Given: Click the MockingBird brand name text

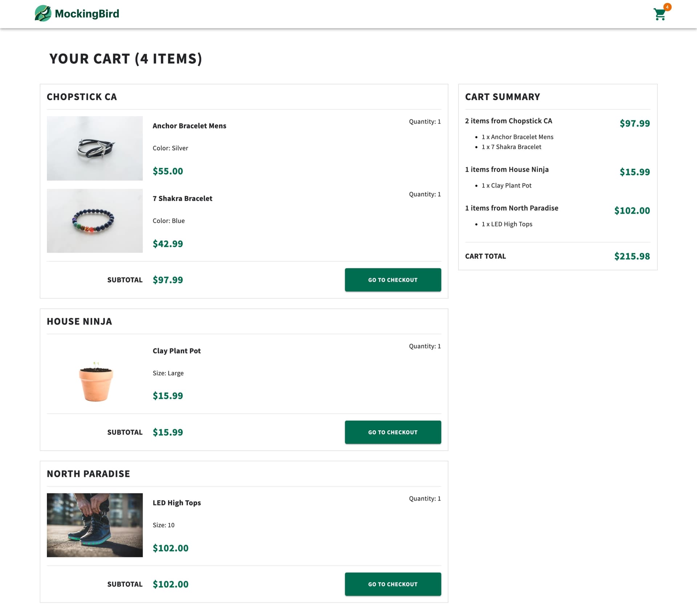Looking at the screenshot, I should point(87,14).
